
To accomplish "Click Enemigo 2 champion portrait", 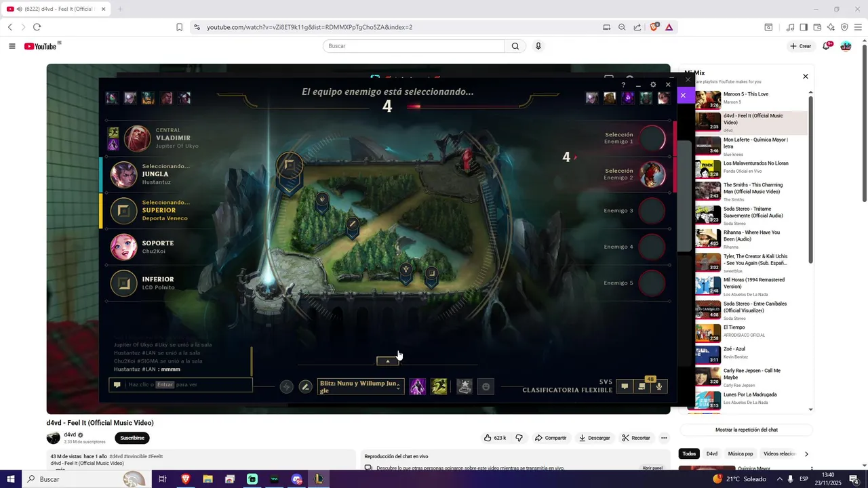I will (x=652, y=174).
